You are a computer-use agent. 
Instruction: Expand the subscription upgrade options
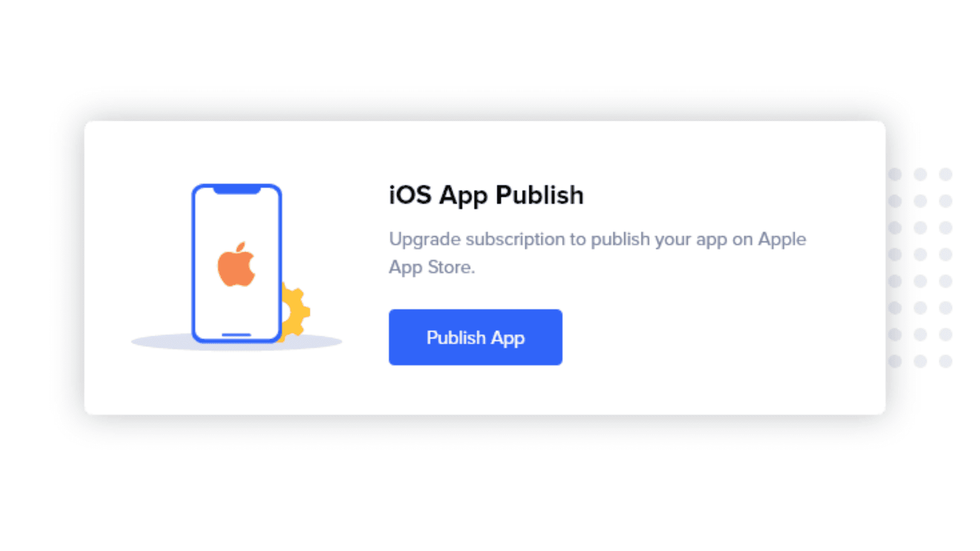[475, 336]
